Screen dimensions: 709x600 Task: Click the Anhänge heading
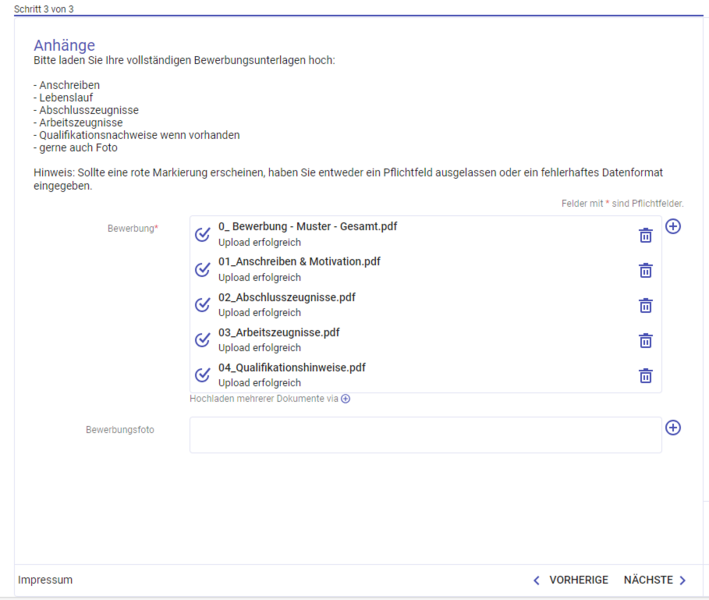click(x=64, y=45)
